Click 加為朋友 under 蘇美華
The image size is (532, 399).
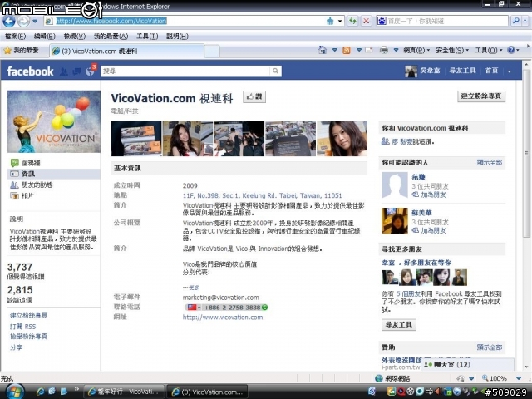[433, 230]
